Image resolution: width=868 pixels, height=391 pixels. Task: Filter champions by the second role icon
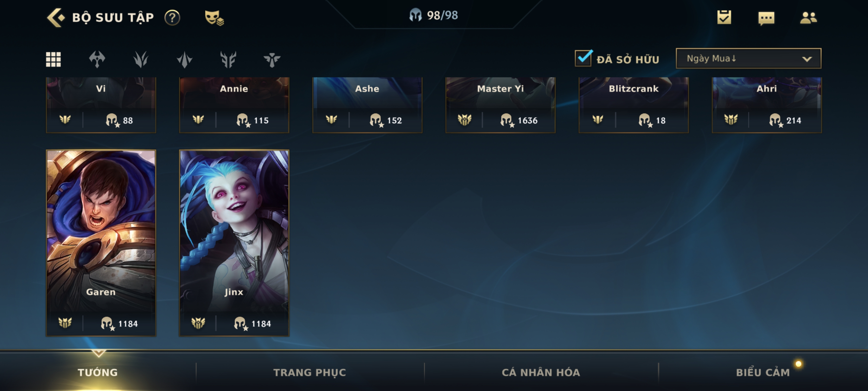click(x=141, y=59)
